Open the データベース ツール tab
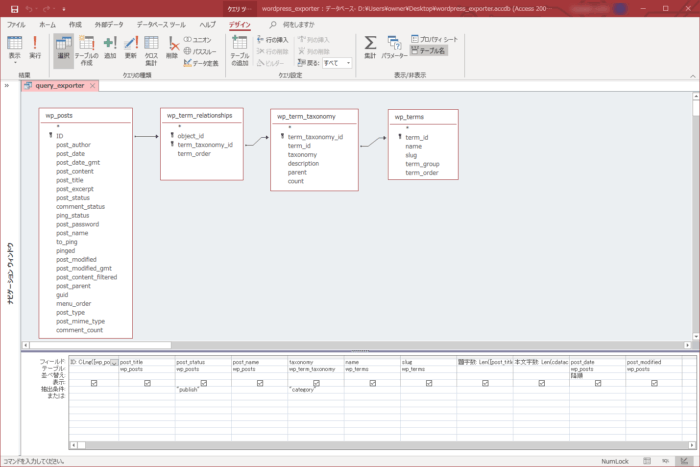 161,25
